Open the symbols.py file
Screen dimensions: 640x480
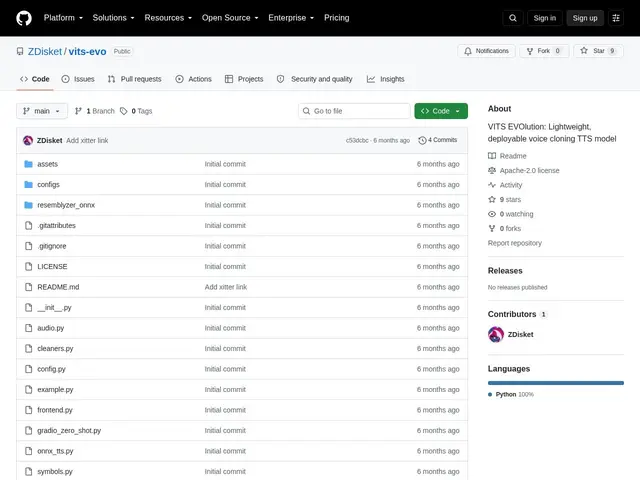click(55, 471)
